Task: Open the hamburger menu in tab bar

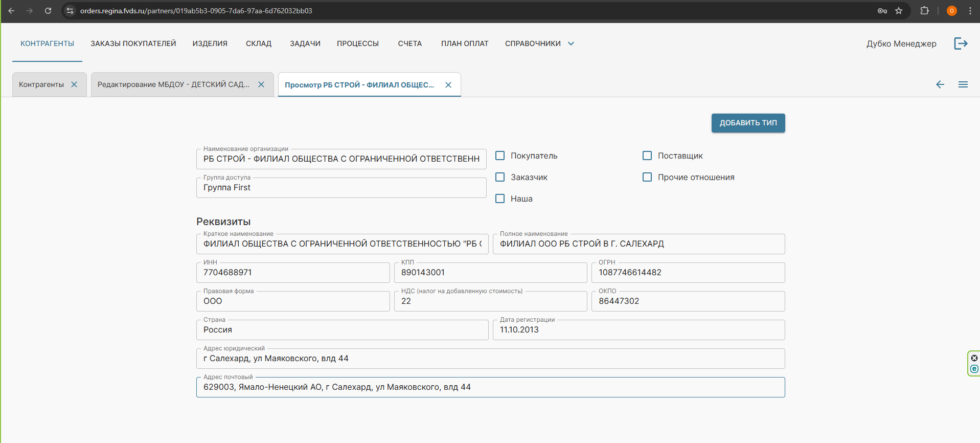Action: (963, 84)
